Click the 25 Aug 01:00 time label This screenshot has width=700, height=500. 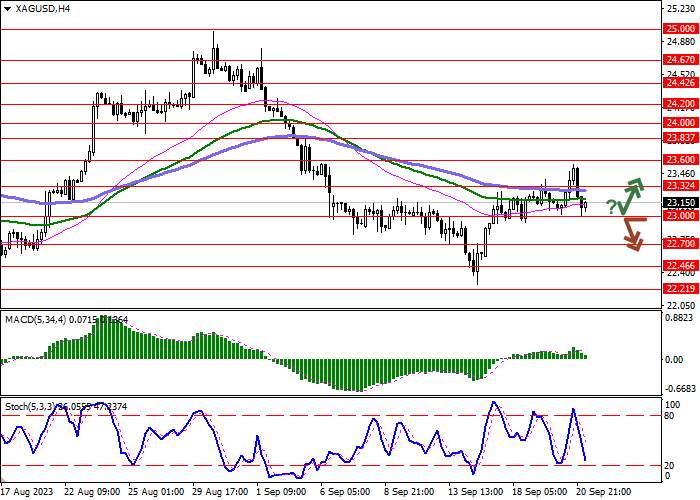pyautogui.click(x=155, y=492)
